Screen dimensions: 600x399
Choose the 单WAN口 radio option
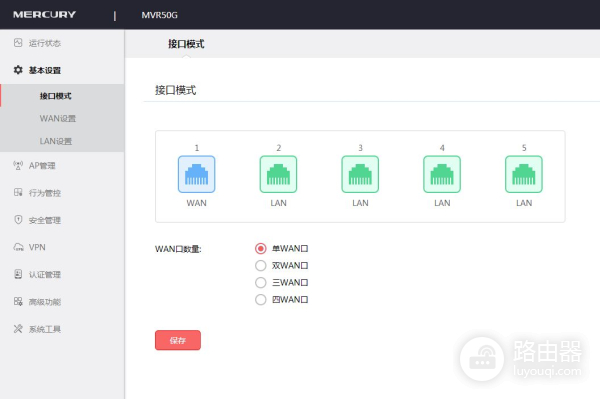pyautogui.click(x=261, y=249)
